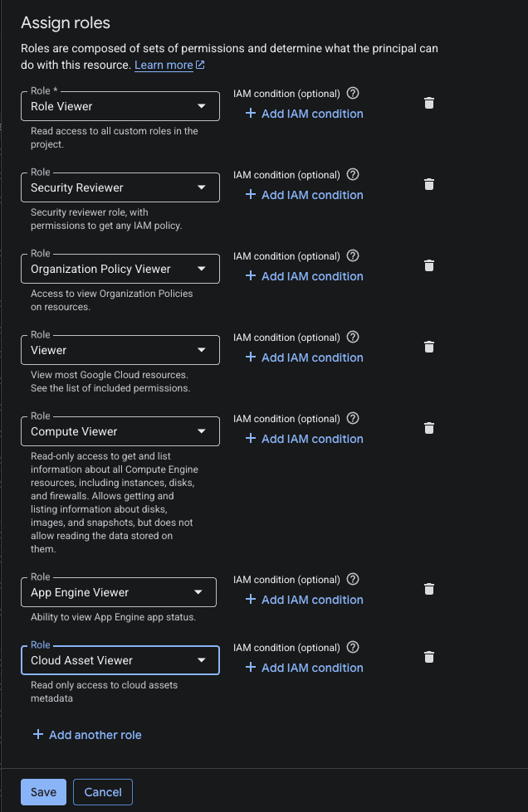The height and width of the screenshot is (812, 528).
Task: Delete the Organization Policy Viewer role
Action: pos(429,265)
